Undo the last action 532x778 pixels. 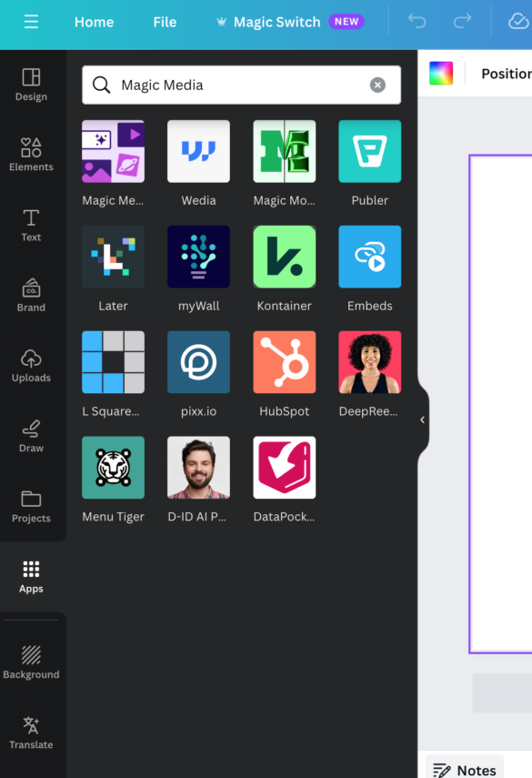click(x=417, y=21)
